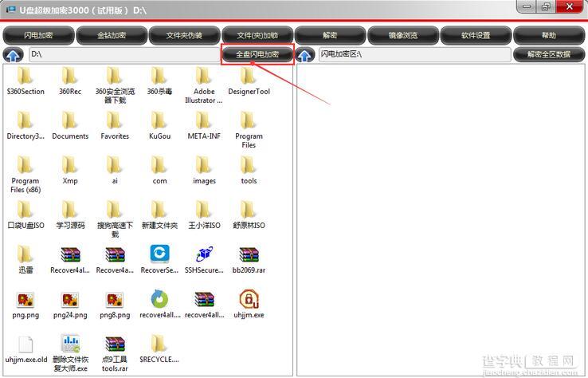Viewport: 588px width, 378px height.
Task: Select the Program Files folder
Action: coord(249,130)
